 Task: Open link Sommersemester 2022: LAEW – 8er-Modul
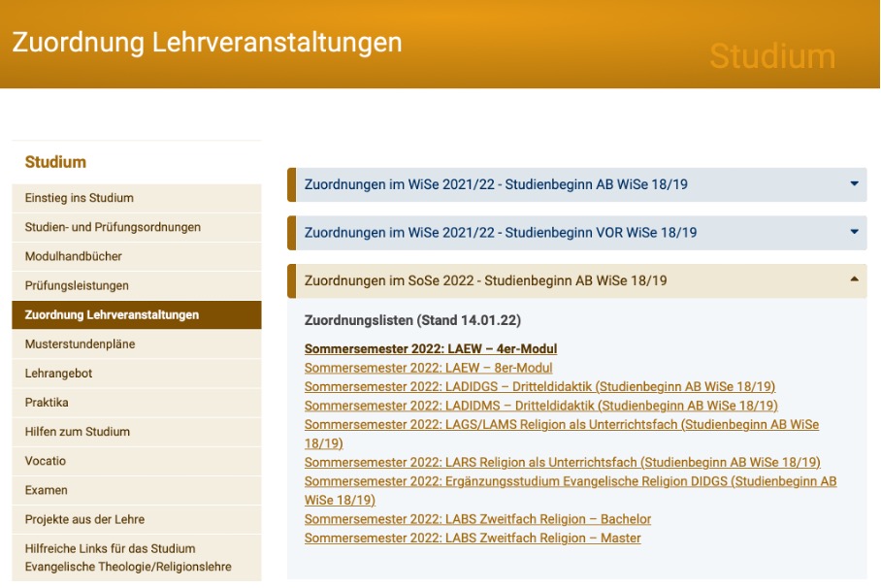tap(428, 368)
